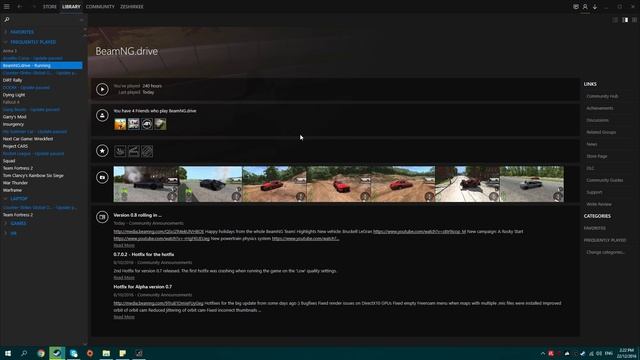Go back with the left arrow button
The width and height of the screenshot is (640, 360).
click(x=20, y=7)
